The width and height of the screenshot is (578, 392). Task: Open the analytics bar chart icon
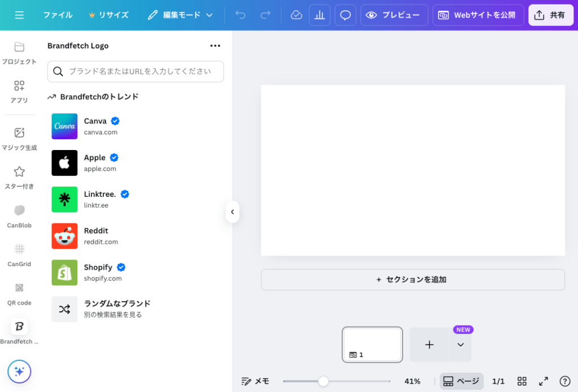[319, 15]
